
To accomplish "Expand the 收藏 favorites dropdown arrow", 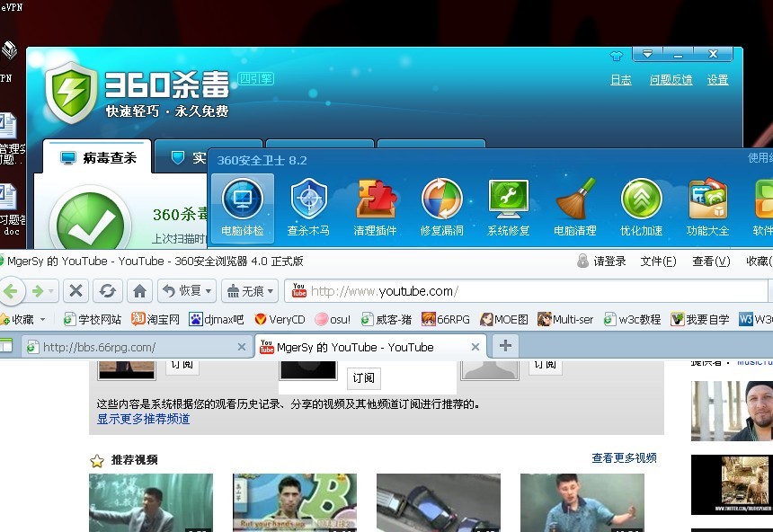I will [x=42, y=320].
